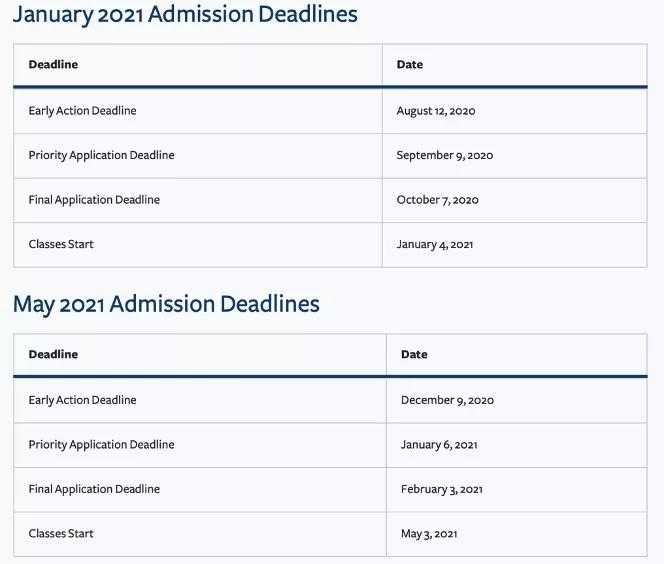Click Priority Application Deadline in May 2021 table

(101, 444)
